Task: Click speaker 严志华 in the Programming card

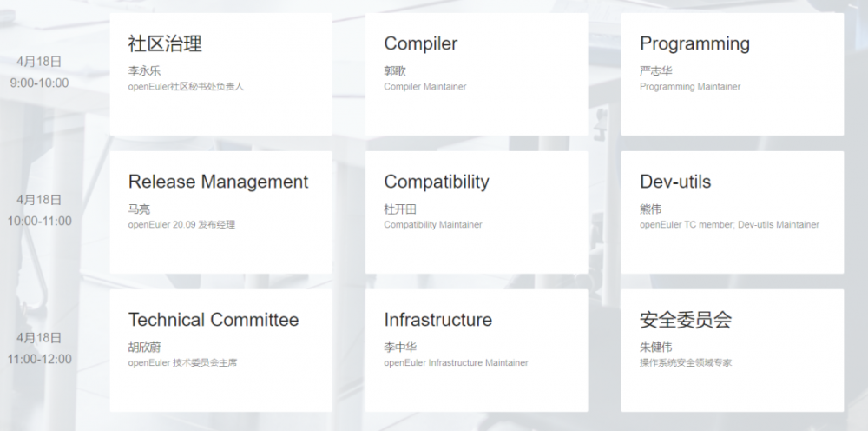Action: [x=655, y=71]
